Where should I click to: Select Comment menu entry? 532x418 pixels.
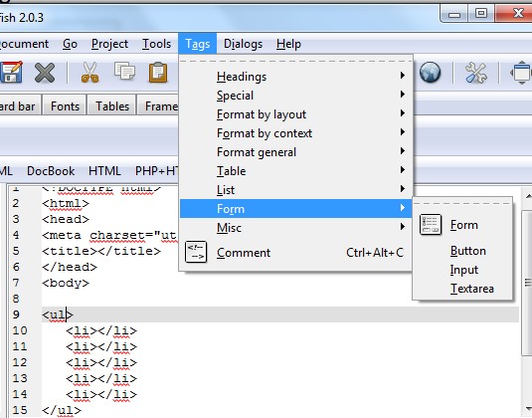coord(296,253)
